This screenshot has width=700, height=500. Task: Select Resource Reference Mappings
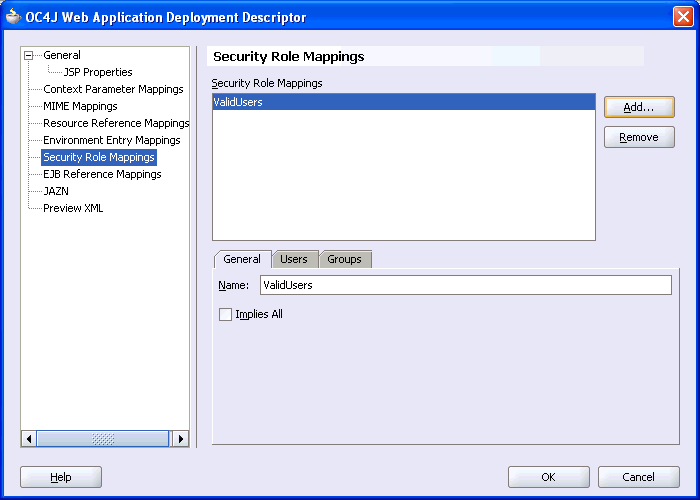coord(116,123)
